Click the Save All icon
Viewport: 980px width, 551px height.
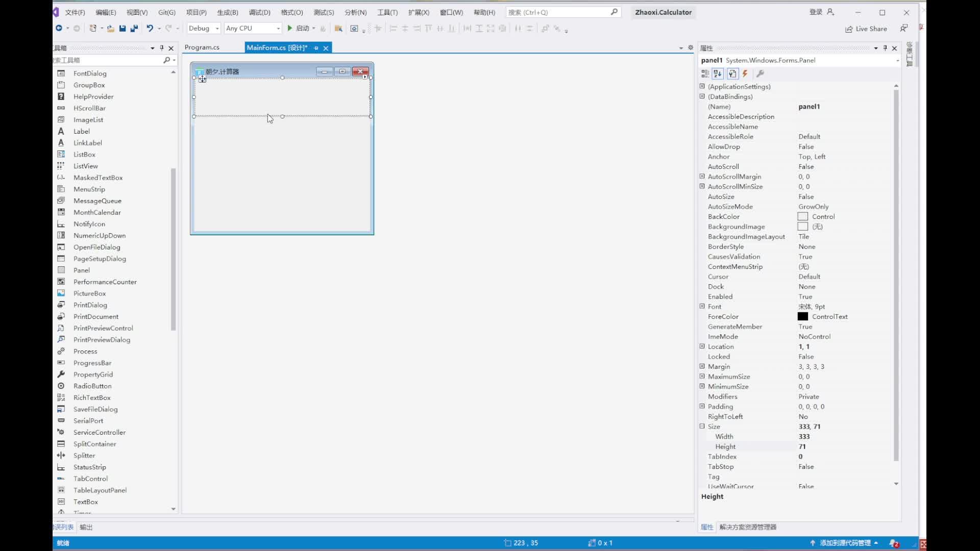tap(134, 29)
